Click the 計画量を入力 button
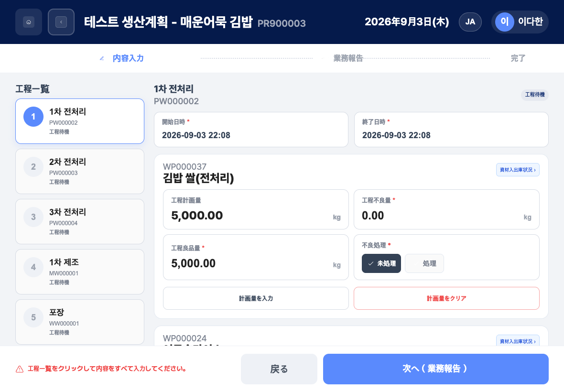This screenshot has width=564, height=392. [x=256, y=298]
